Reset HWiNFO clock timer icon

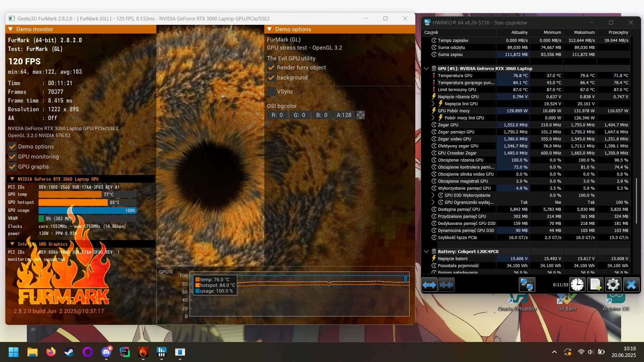(577, 285)
